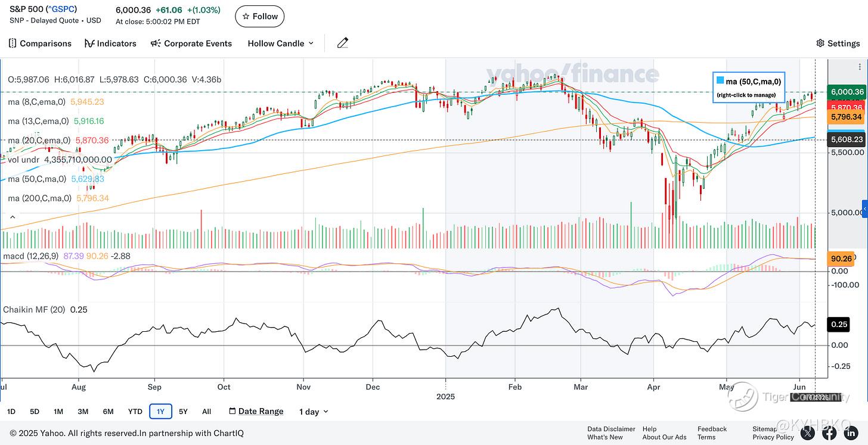The width and height of the screenshot is (868, 445).
Task: Open the Feedback footer link
Action: (x=712, y=429)
